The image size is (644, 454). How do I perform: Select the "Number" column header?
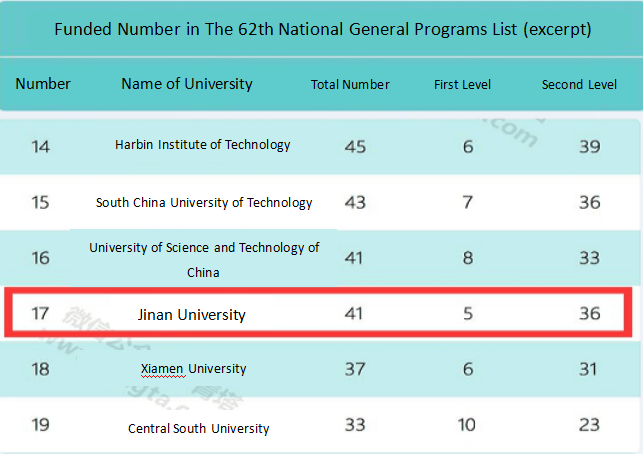(43, 84)
